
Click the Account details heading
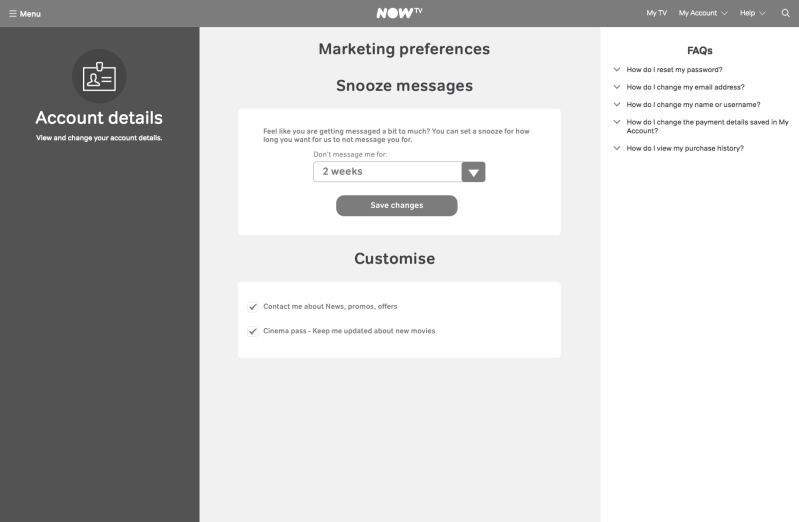[x=99, y=118]
